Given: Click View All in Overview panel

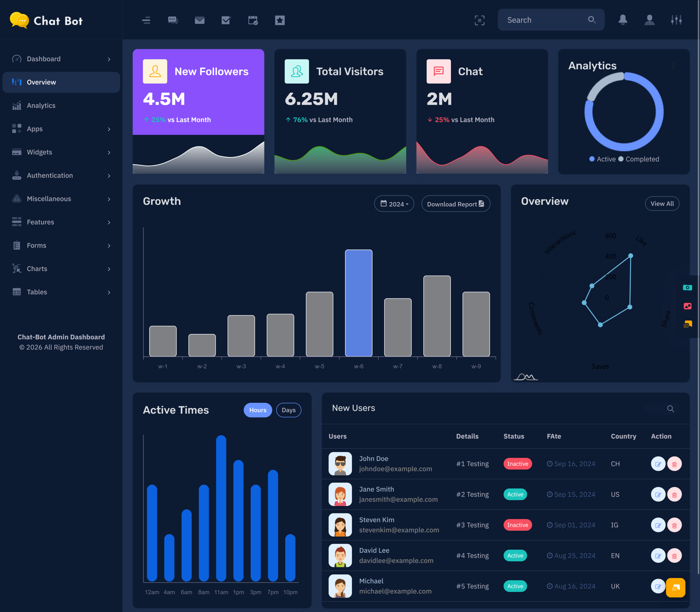Looking at the screenshot, I should pyautogui.click(x=662, y=204).
